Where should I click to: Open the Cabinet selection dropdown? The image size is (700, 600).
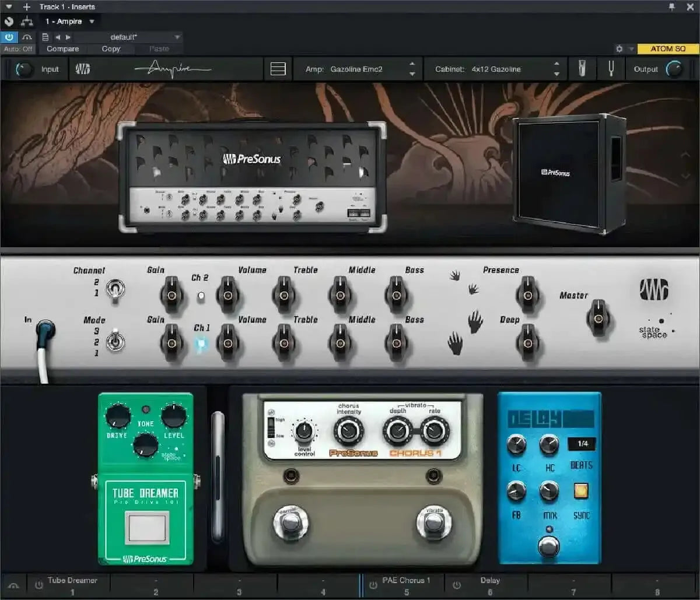496,69
